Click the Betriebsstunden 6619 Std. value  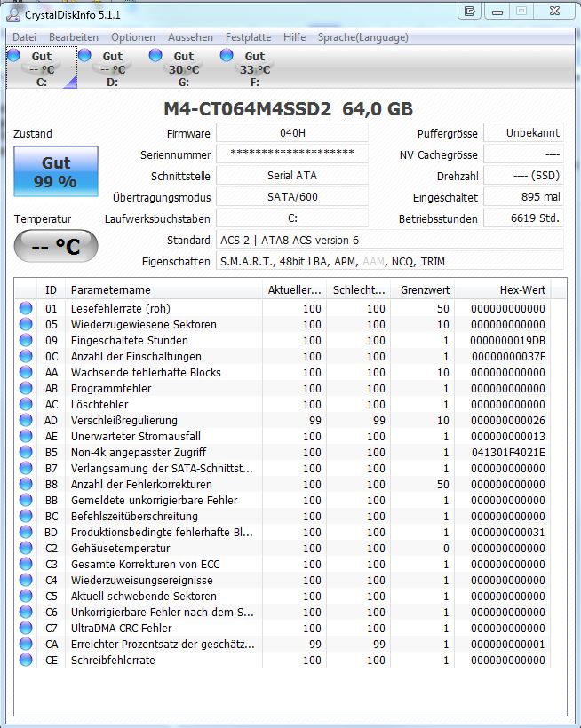coord(523,218)
